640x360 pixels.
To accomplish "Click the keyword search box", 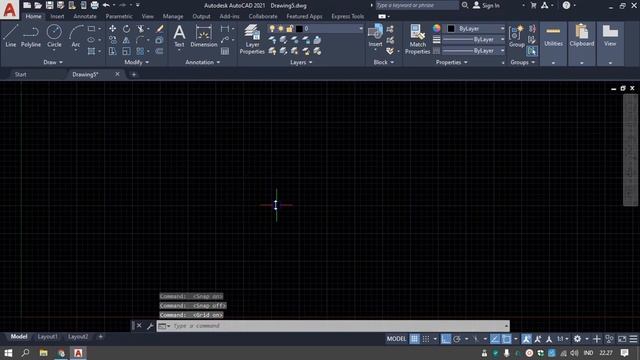I will [417, 5].
